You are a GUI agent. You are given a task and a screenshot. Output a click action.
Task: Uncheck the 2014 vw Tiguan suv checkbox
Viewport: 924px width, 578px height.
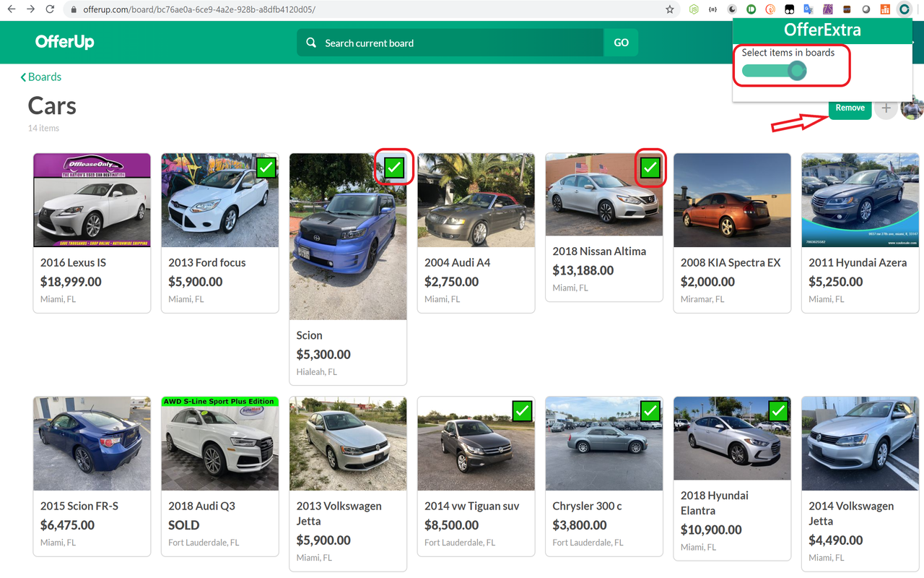[x=522, y=411]
